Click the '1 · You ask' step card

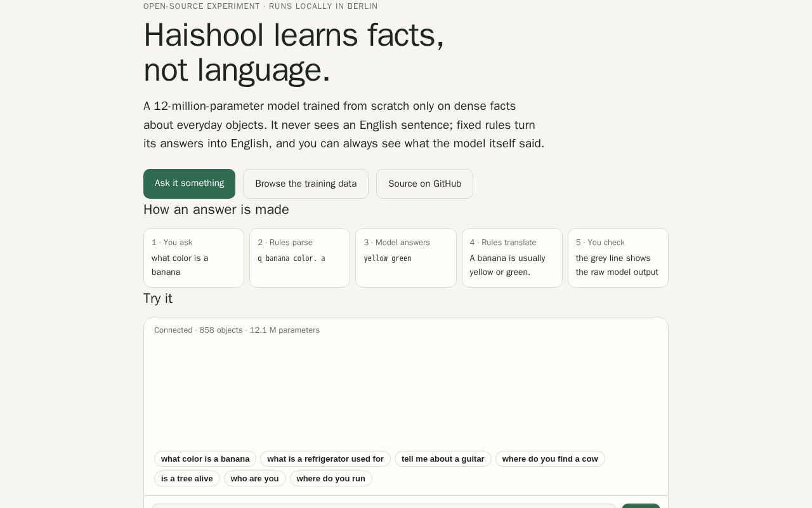click(x=193, y=258)
